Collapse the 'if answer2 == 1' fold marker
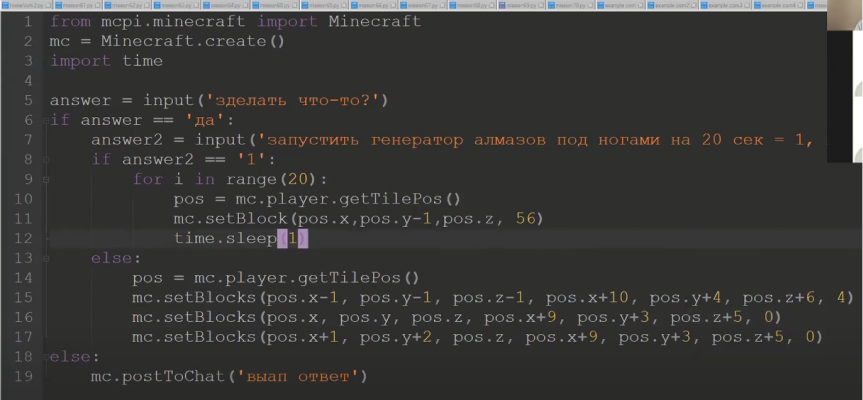 (44, 159)
